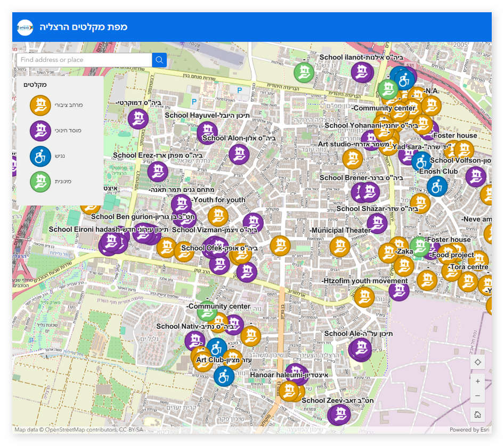Click the Hanoar haleumi label
The width and height of the screenshot is (504, 446).
[x=289, y=375]
